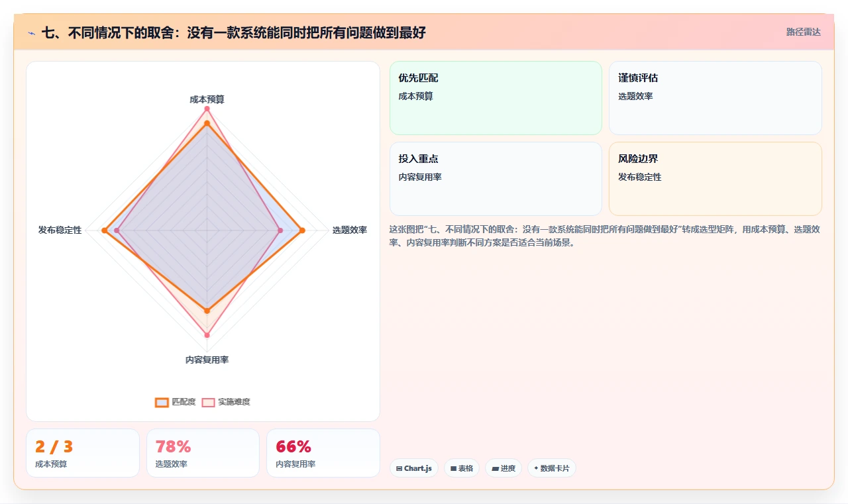Click the 路径雷达 label in header
Screen dimensions: 848x504
click(x=803, y=32)
